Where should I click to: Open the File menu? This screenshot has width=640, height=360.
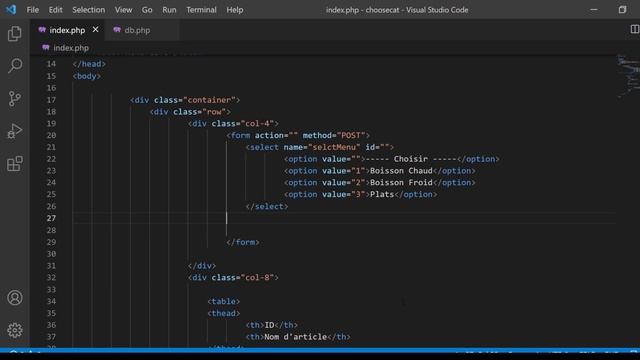pos(33,10)
